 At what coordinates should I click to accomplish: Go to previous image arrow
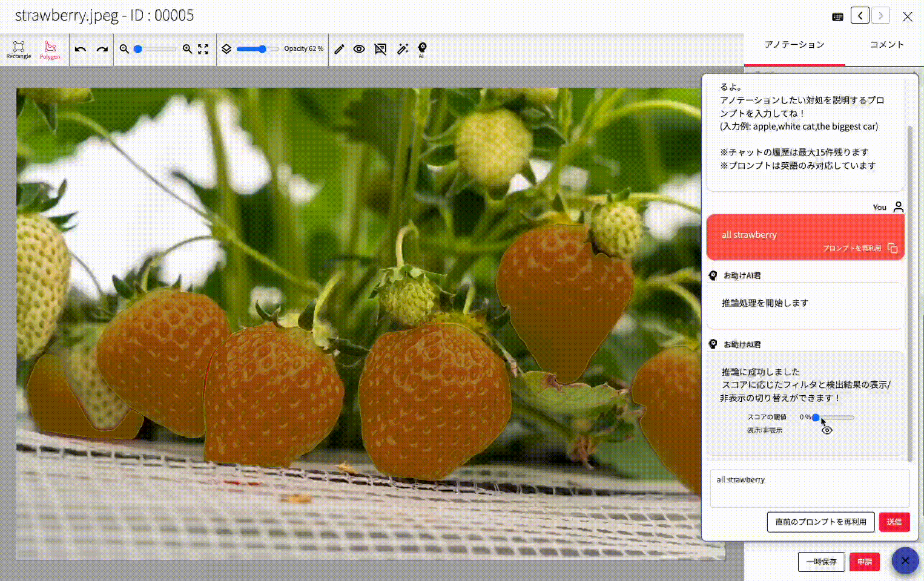860,16
